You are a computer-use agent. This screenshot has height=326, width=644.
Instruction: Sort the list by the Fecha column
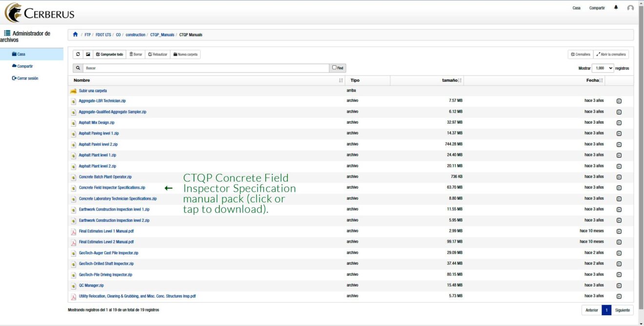(x=595, y=80)
